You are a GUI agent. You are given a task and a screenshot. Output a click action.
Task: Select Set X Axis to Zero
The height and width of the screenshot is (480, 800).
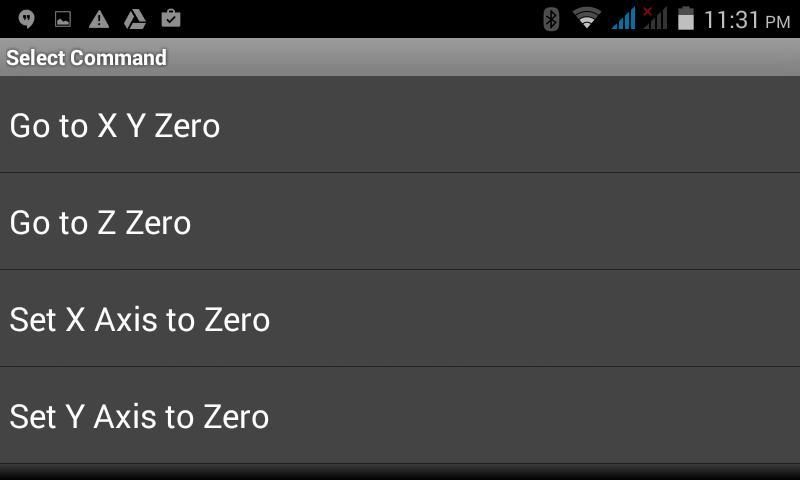(x=400, y=318)
